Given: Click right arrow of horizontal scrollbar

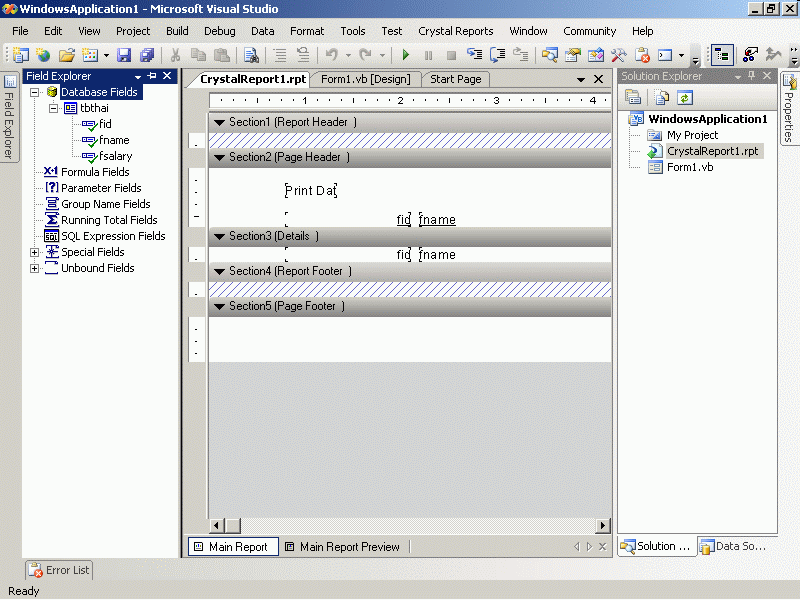Looking at the screenshot, I should pyautogui.click(x=603, y=526).
